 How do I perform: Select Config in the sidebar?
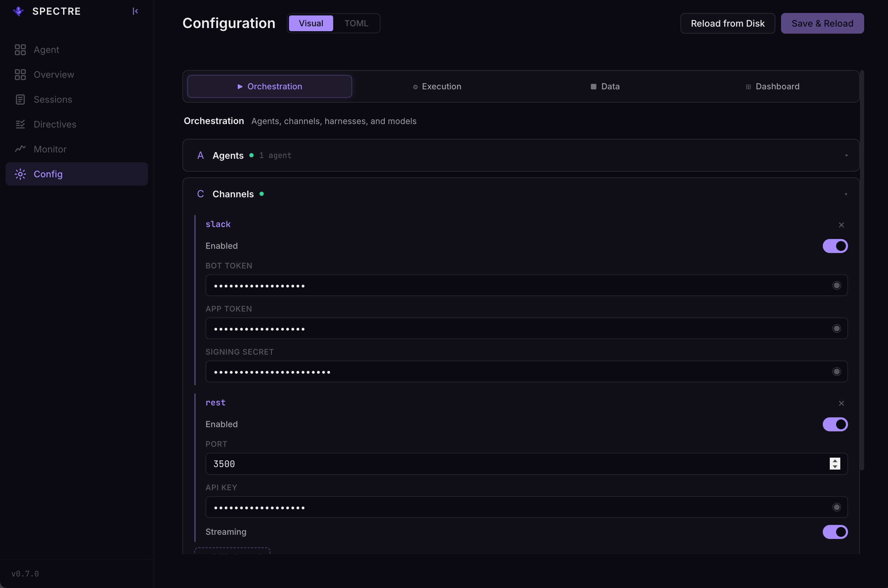click(76, 174)
